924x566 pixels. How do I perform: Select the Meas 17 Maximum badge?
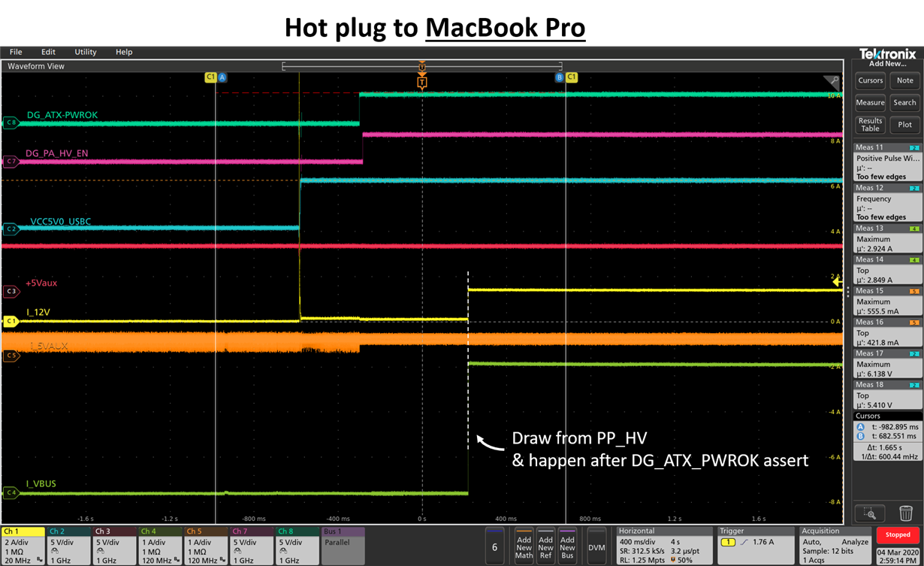point(888,363)
